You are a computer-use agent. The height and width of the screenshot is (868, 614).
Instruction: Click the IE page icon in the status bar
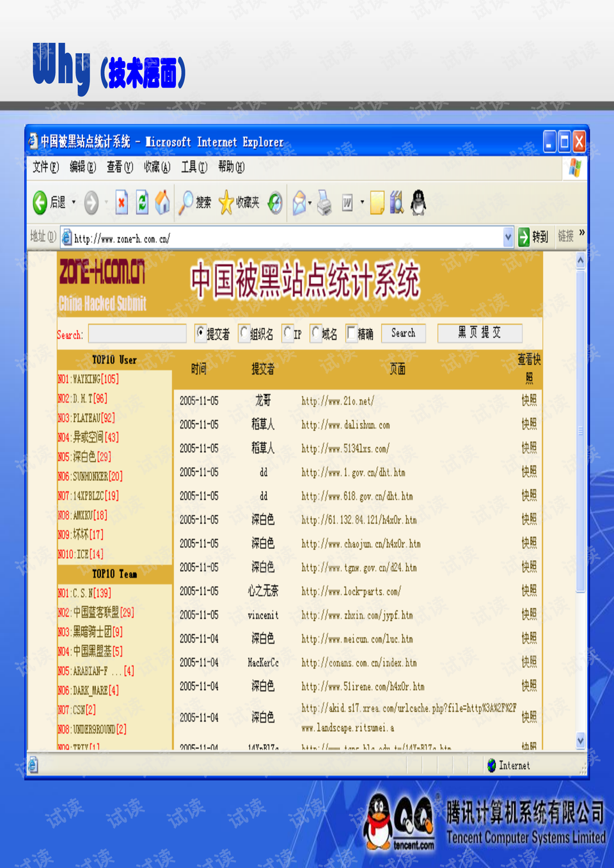(x=33, y=764)
